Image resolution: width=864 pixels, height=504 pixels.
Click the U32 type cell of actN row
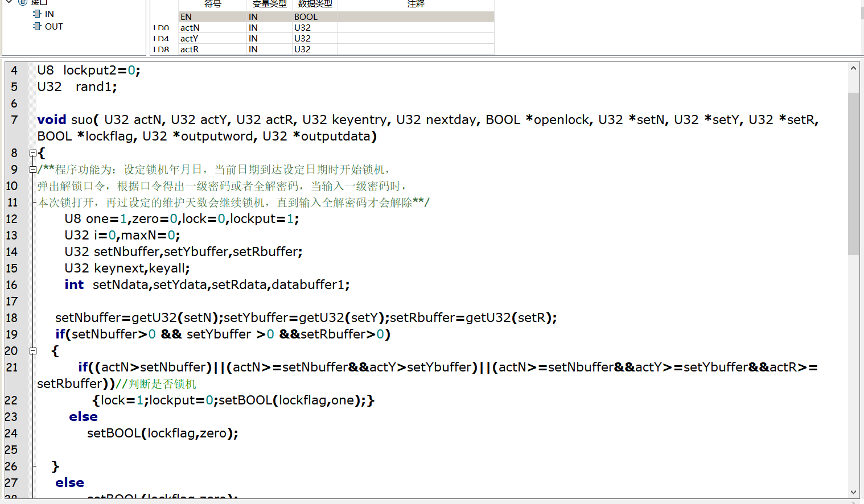(315, 28)
